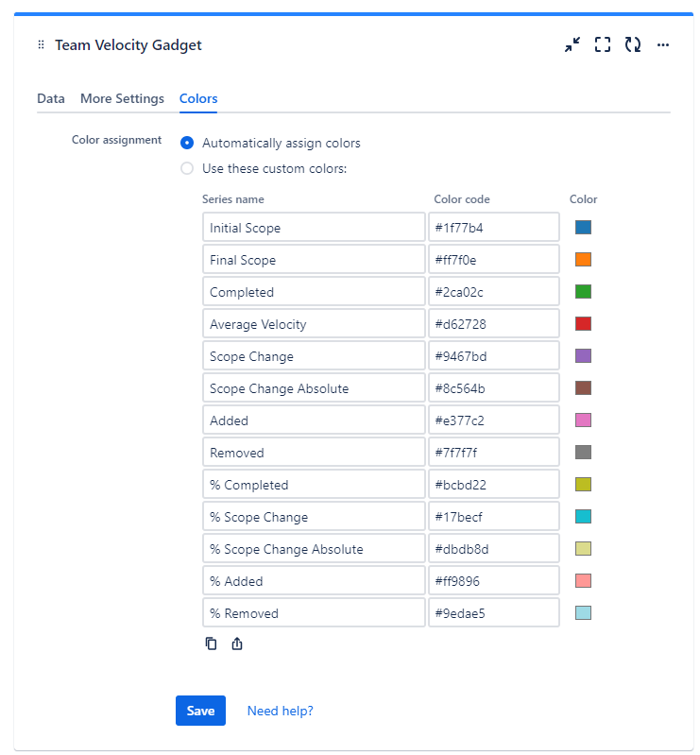This screenshot has height=755, width=700.
Task: Pick the Initial Scope blue swatch
Action: point(584,228)
